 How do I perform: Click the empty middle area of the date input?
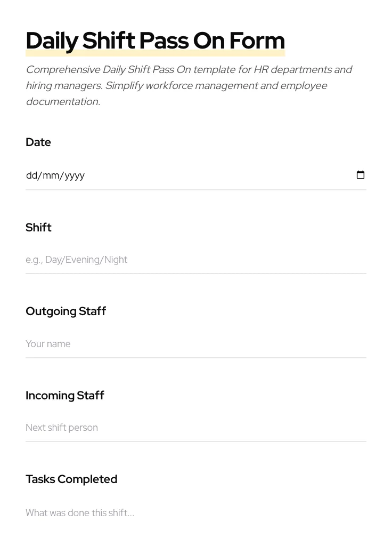pyautogui.click(x=213, y=175)
